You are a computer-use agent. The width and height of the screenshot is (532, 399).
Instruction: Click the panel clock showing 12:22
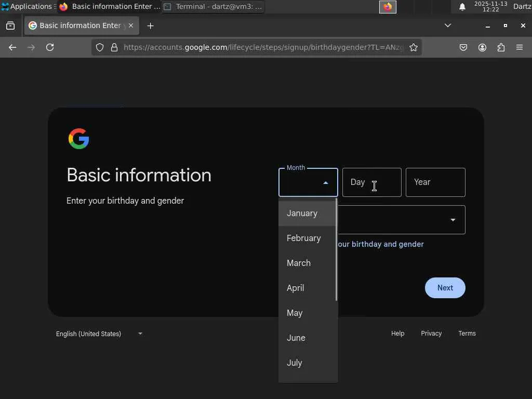pos(490,7)
